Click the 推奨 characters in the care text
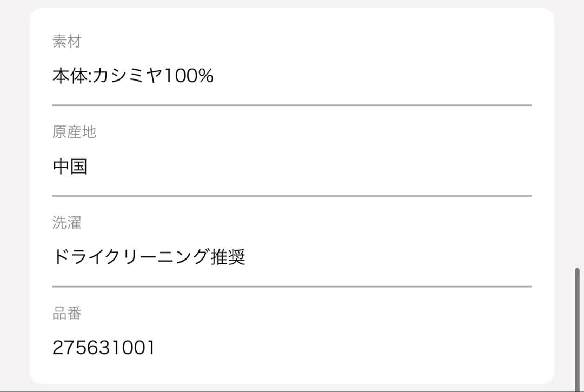 click(227, 257)
